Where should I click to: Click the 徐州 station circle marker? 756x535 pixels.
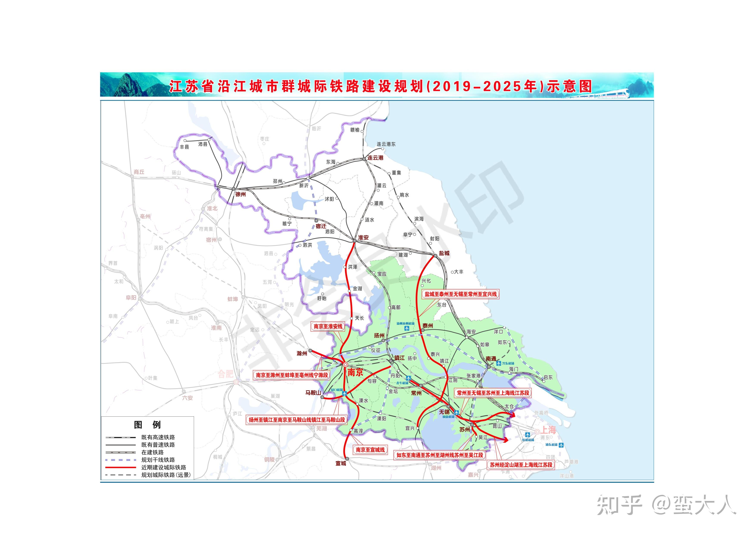coord(233,189)
